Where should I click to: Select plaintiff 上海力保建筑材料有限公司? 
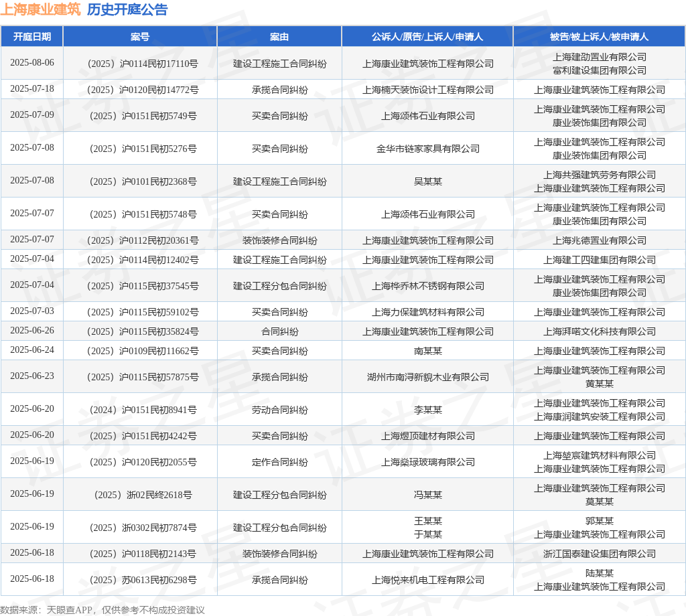tap(428, 312)
